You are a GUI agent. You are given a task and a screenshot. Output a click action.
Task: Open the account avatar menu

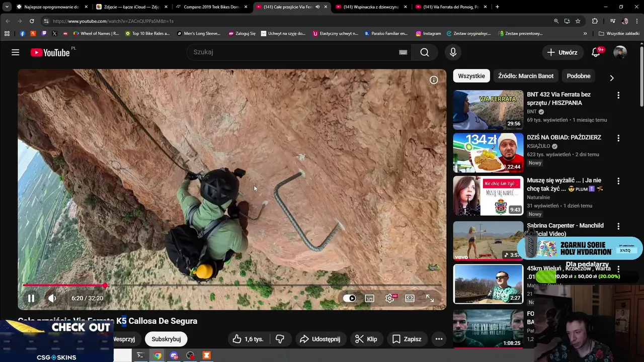620,52
